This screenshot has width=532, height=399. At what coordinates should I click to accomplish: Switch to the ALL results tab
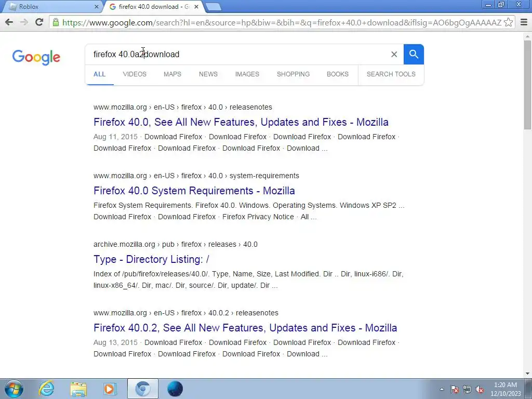click(99, 74)
